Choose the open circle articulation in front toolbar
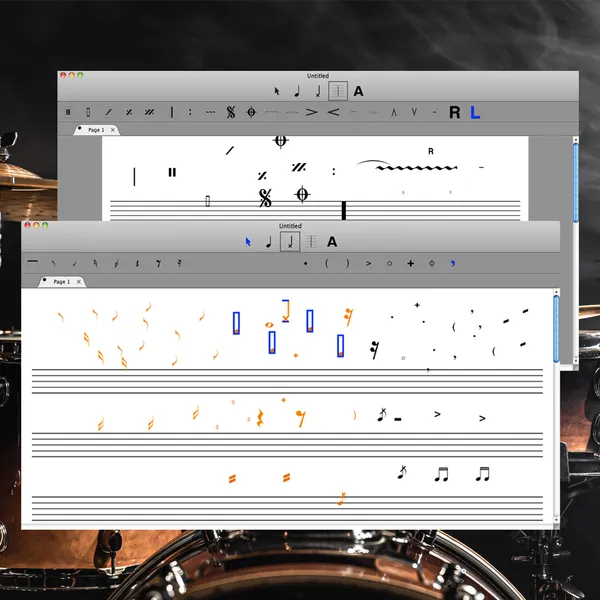The width and height of the screenshot is (600, 600). click(x=390, y=263)
